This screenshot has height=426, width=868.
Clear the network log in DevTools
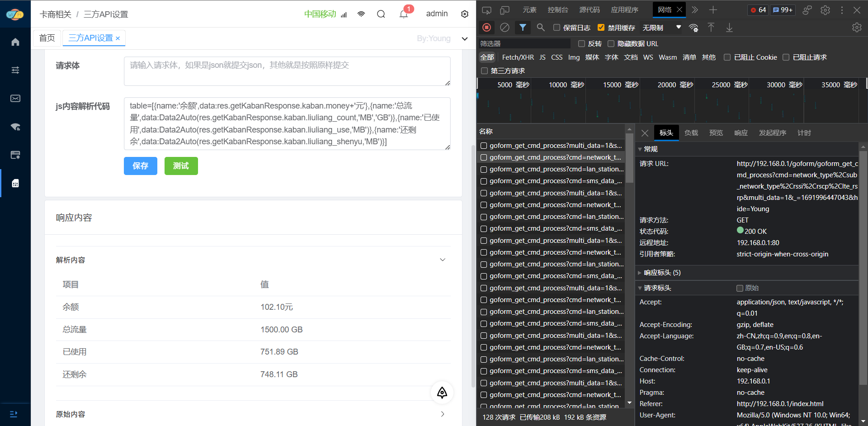pyautogui.click(x=505, y=28)
